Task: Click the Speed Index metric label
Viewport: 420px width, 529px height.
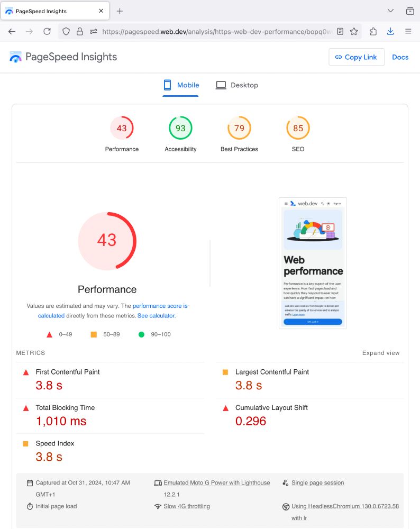Action: coord(54,443)
